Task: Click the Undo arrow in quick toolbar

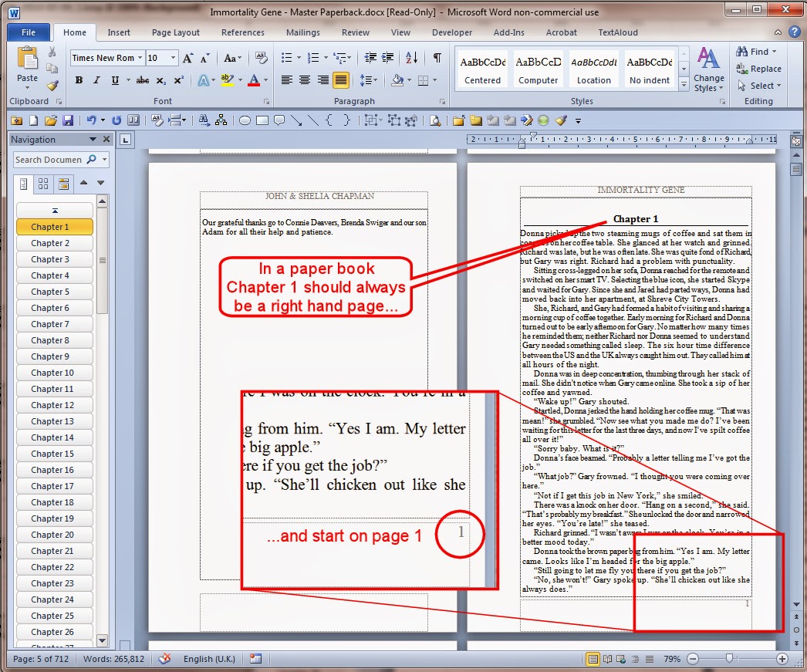Action: click(x=91, y=120)
